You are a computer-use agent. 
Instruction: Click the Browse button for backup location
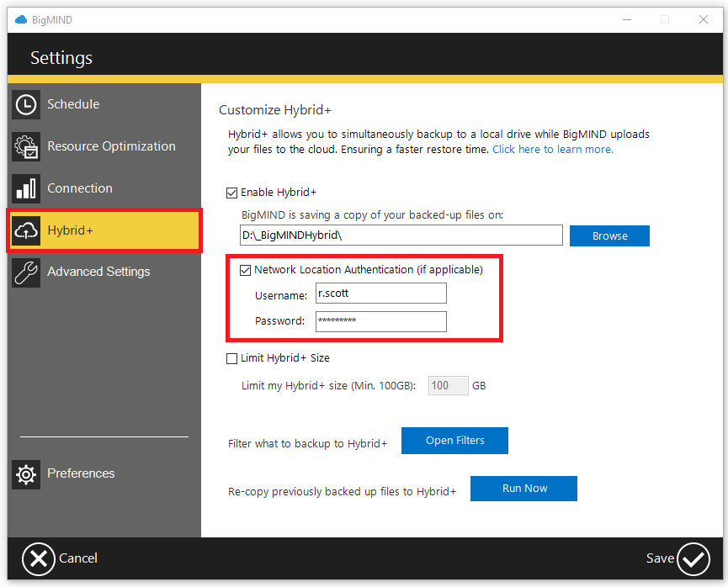609,235
